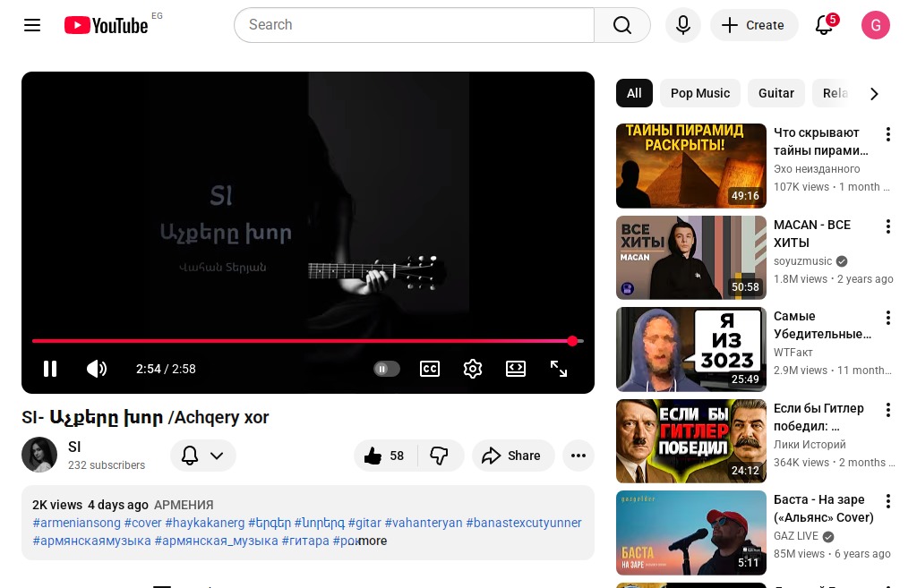Open Баста - На заре title
Viewport: 917px width, 588px height.
[x=824, y=508]
